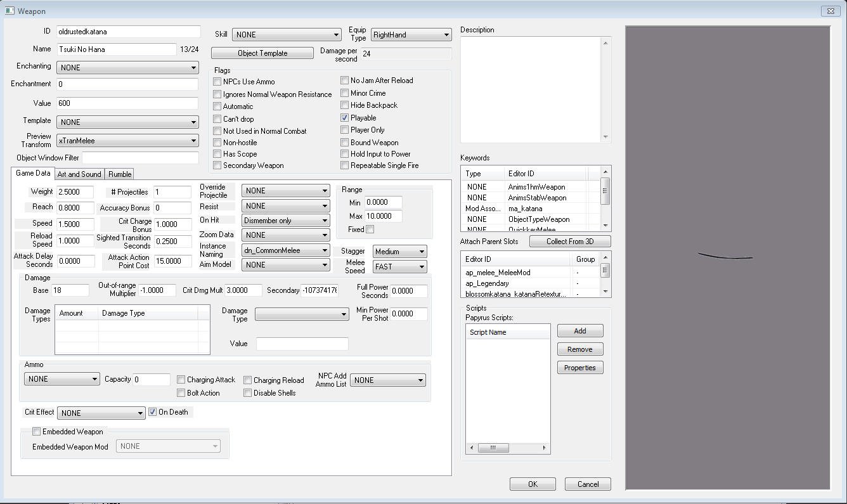Expand the Override Projectile dropdown
The height and width of the screenshot is (504, 847).
[286, 191]
